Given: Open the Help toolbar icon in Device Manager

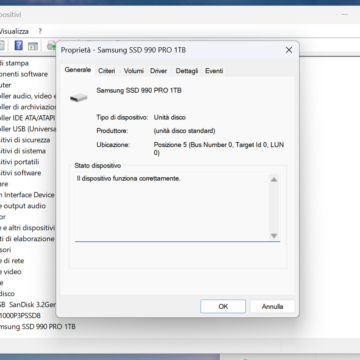Looking at the screenshot, I should 18,45.
